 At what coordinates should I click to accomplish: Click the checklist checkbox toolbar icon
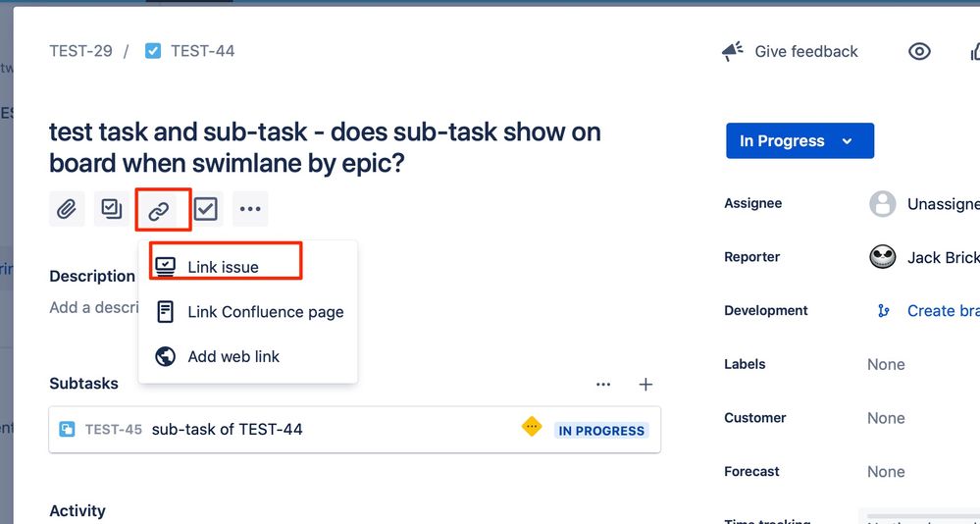(x=205, y=209)
